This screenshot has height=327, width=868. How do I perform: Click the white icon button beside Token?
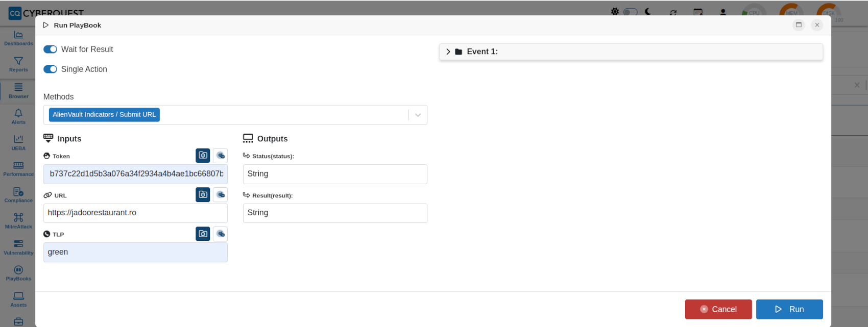220,156
